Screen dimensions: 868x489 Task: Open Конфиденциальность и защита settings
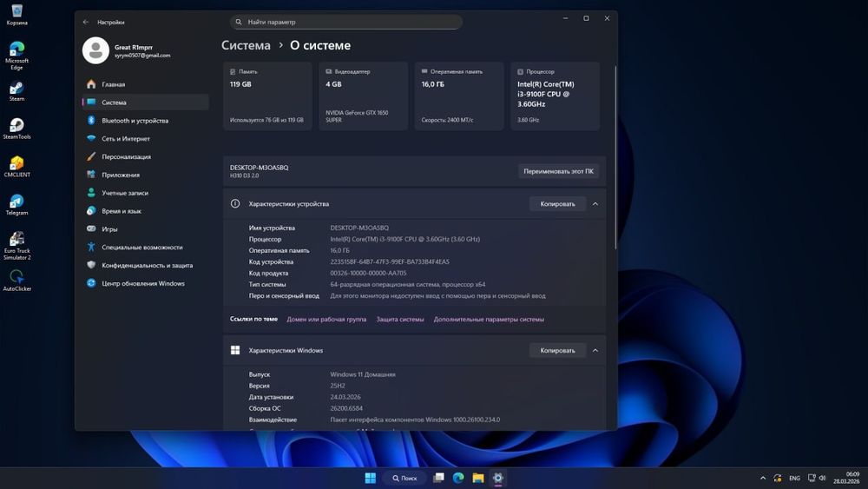pyautogui.click(x=145, y=265)
